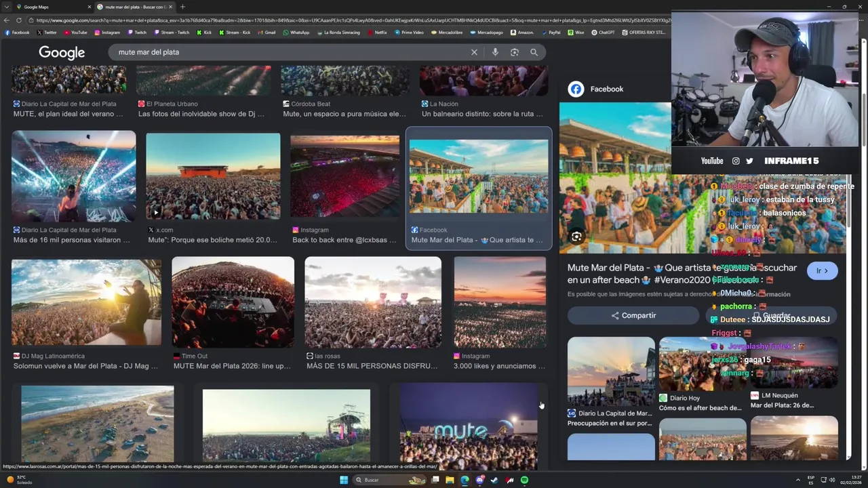Open the Instagram bookmark

tap(107, 32)
